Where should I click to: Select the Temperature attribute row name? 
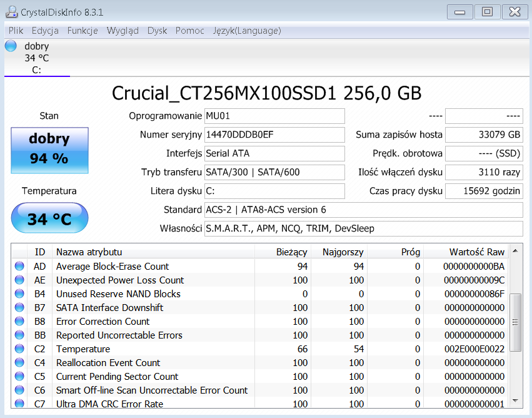pos(83,349)
